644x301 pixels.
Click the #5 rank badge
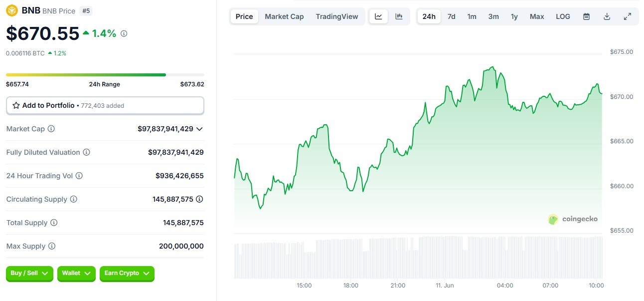point(85,10)
